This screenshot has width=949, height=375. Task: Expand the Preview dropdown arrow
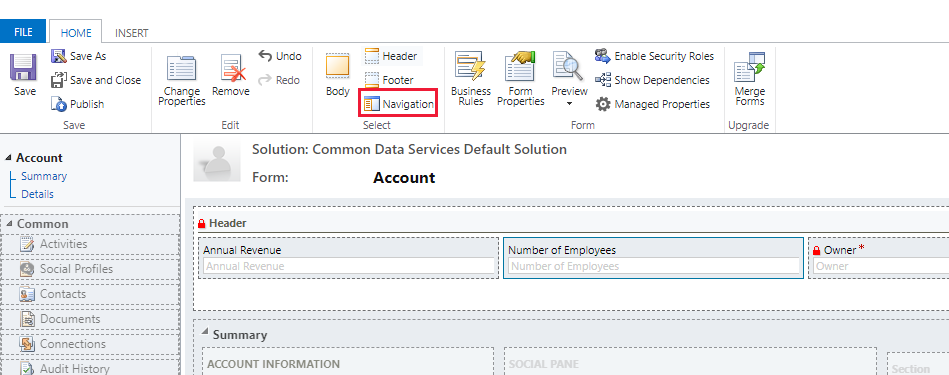tap(569, 105)
